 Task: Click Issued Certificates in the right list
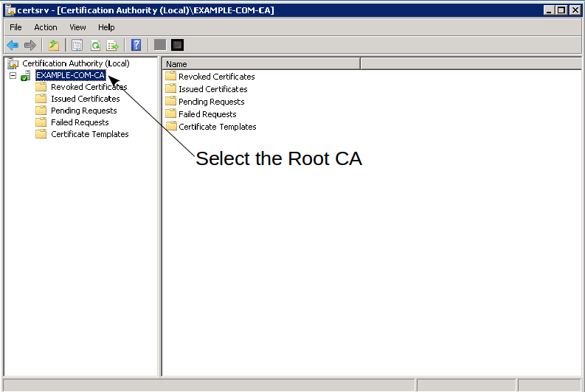(x=212, y=89)
